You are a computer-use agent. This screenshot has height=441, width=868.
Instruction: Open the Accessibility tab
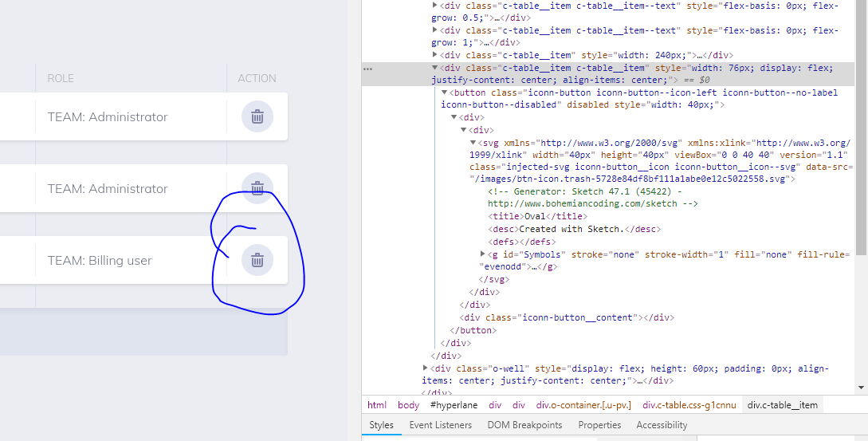[x=662, y=425]
